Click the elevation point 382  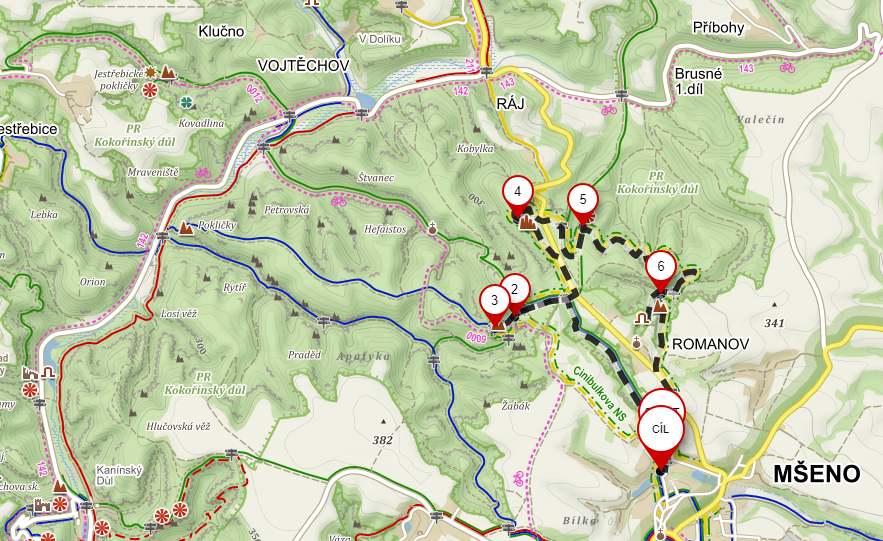coord(382,440)
